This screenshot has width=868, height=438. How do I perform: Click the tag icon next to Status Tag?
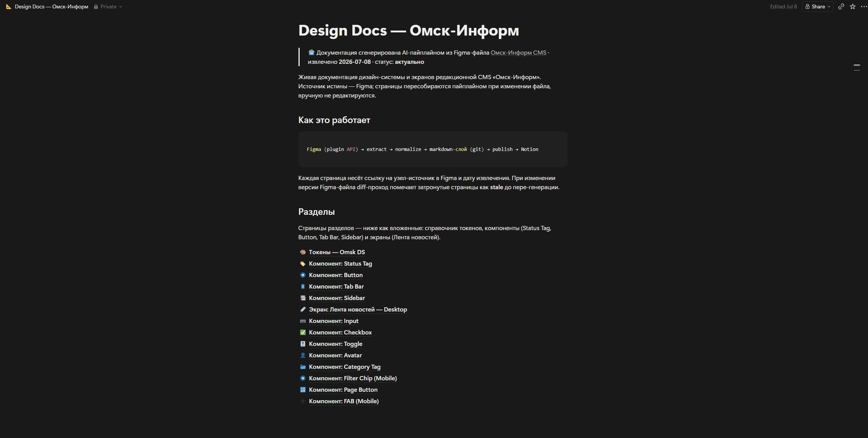303,264
